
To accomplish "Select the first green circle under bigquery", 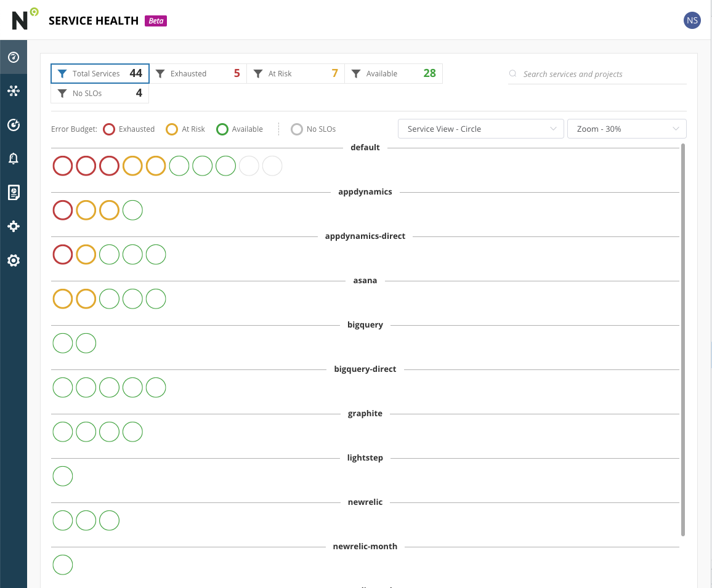I will [x=63, y=344].
